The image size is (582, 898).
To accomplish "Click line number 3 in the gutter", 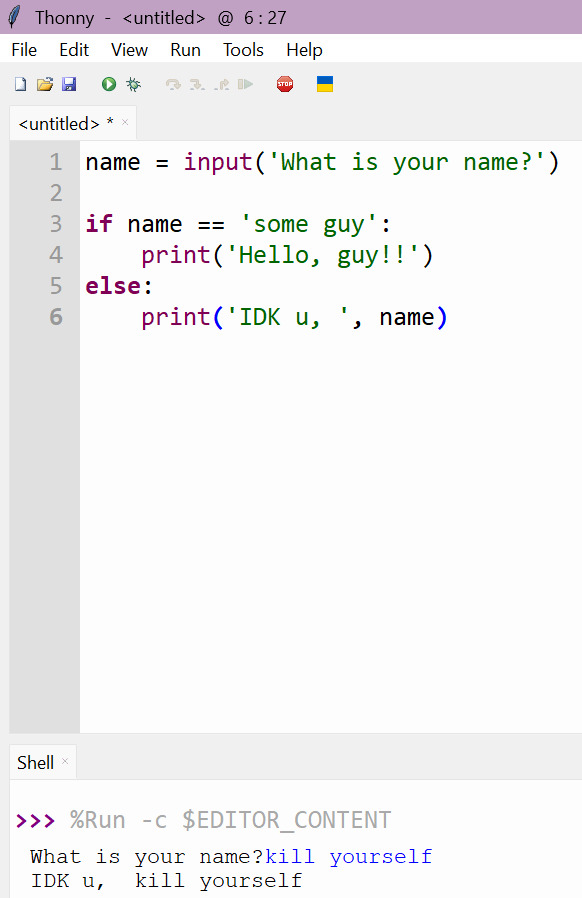I will (x=56, y=224).
